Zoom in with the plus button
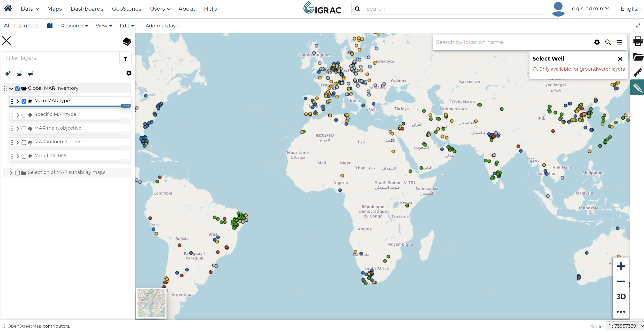 pos(621,266)
